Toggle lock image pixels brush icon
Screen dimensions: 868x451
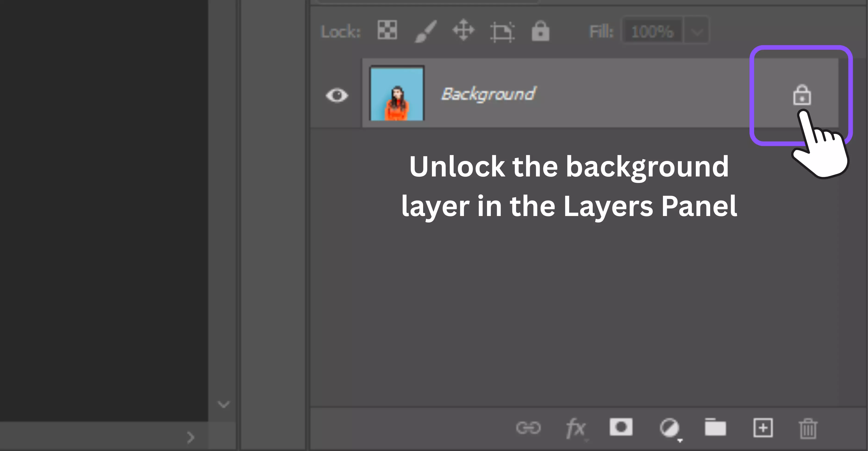426,31
